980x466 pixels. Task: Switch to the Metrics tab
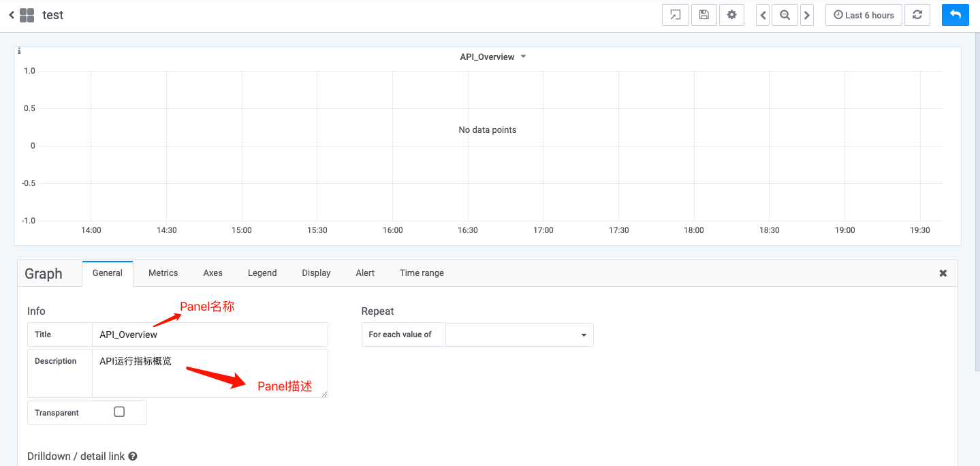click(x=163, y=273)
